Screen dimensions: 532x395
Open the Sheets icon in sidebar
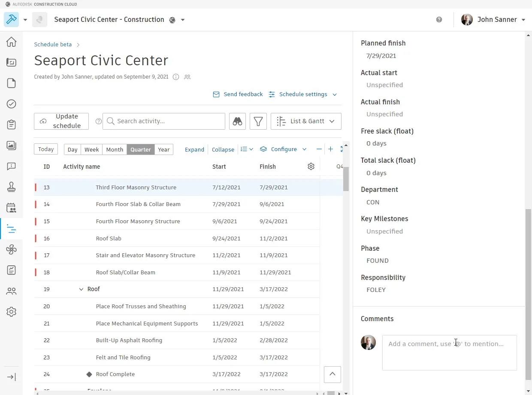11,62
